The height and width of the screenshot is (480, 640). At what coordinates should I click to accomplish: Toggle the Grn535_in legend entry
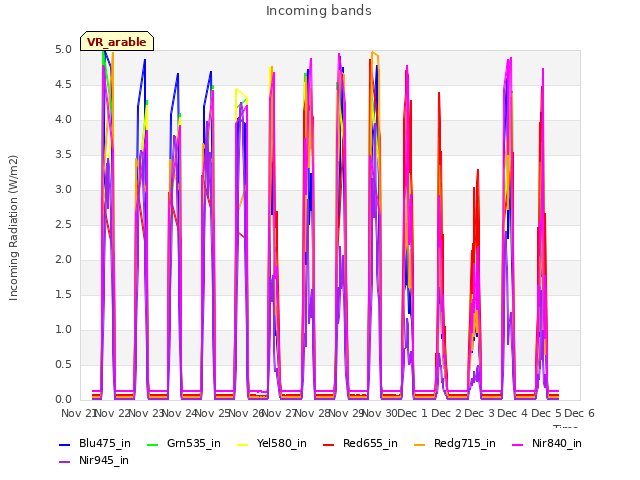[x=184, y=444]
